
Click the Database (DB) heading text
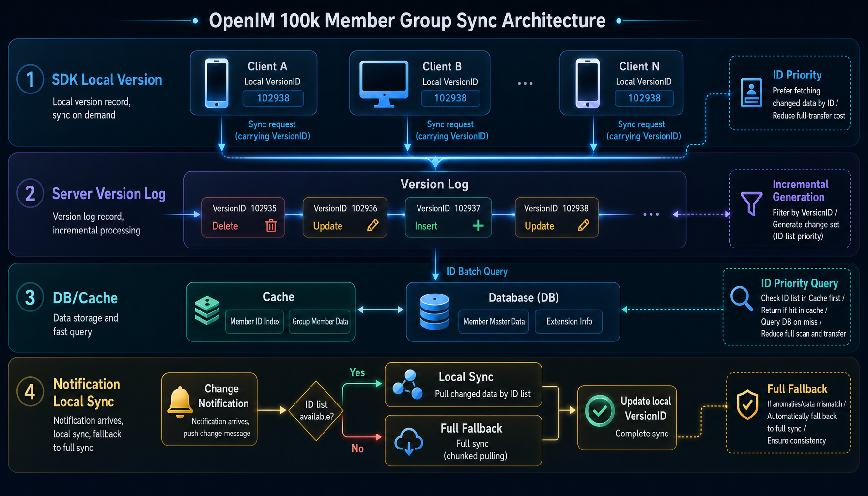(524, 297)
